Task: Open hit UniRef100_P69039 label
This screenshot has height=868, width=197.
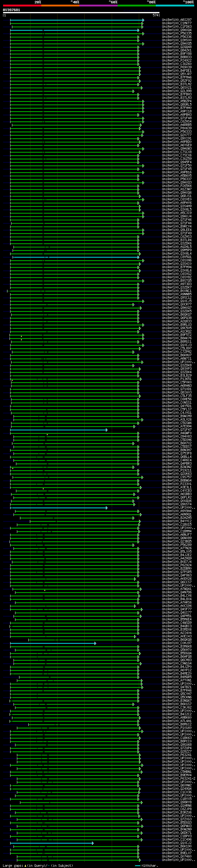Action: pyautogui.click(x=177, y=67)
